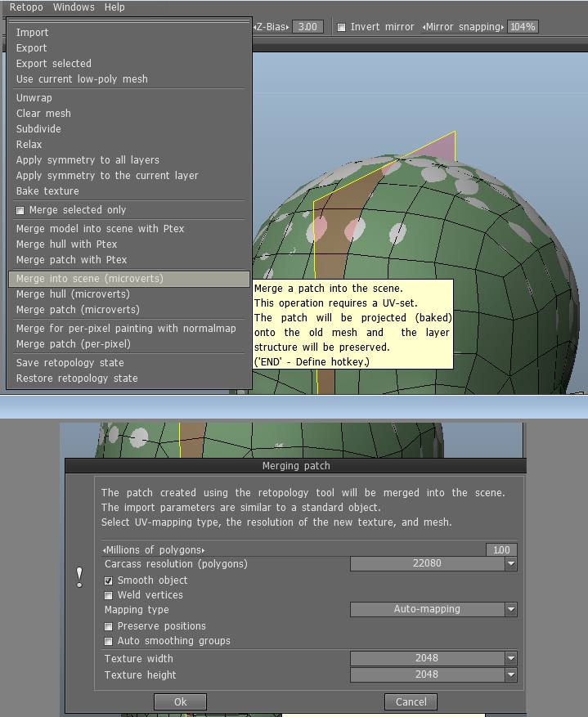The height and width of the screenshot is (717, 588).
Task: Select Merge patch with Ptex
Action: (71, 260)
